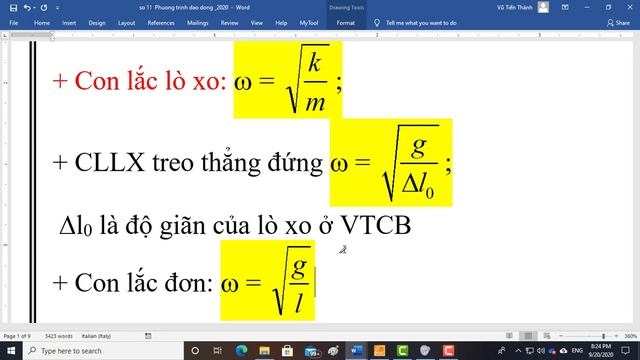Click the text 'Con lắc đơn:'
This screenshot has width=640, height=360.
tap(144, 282)
